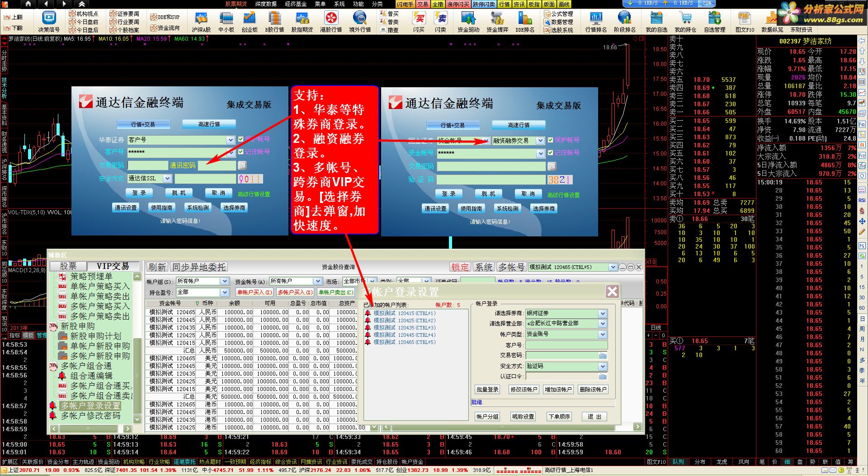
Task: Click the 闪卖 flash sell icon
Action: tap(440, 22)
